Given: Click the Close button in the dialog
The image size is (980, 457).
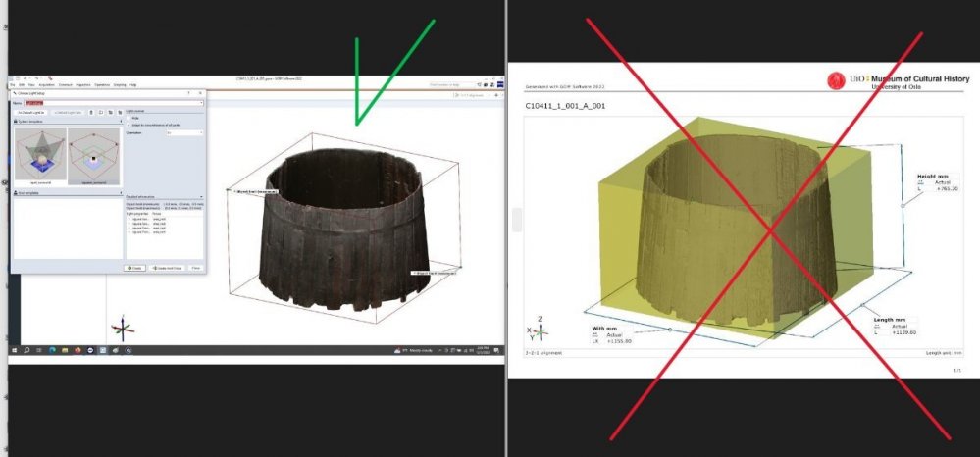Looking at the screenshot, I should point(195,268).
